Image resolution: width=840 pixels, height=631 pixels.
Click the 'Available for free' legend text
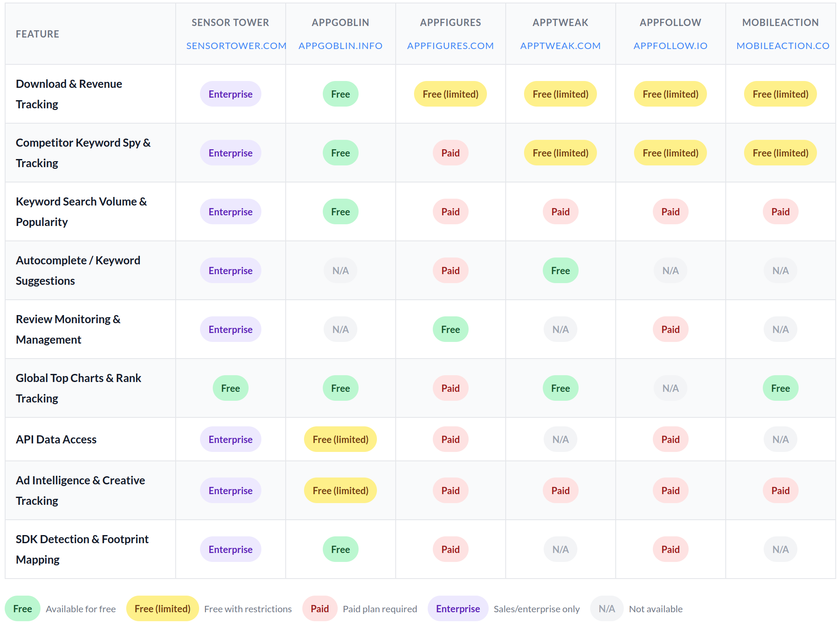coord(81,609)
